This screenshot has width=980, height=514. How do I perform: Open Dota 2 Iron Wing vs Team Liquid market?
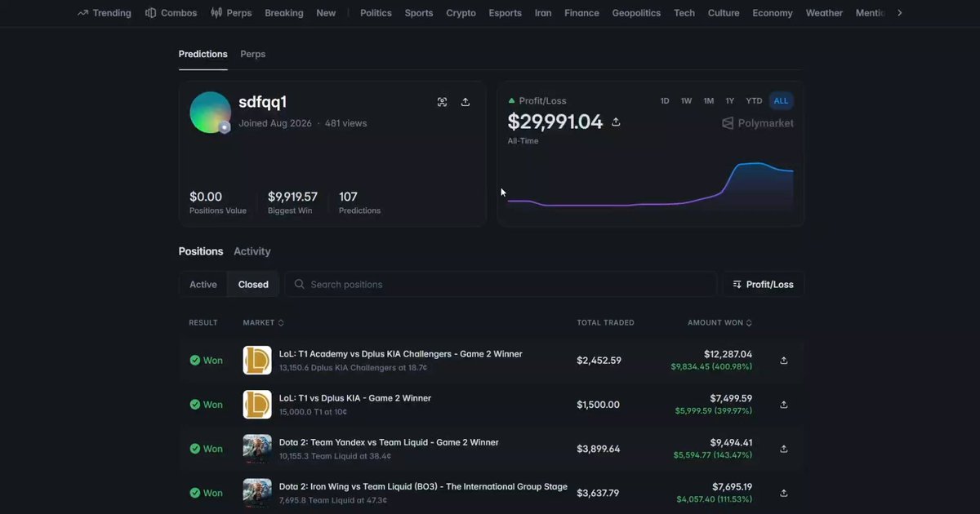coord(423,486)
